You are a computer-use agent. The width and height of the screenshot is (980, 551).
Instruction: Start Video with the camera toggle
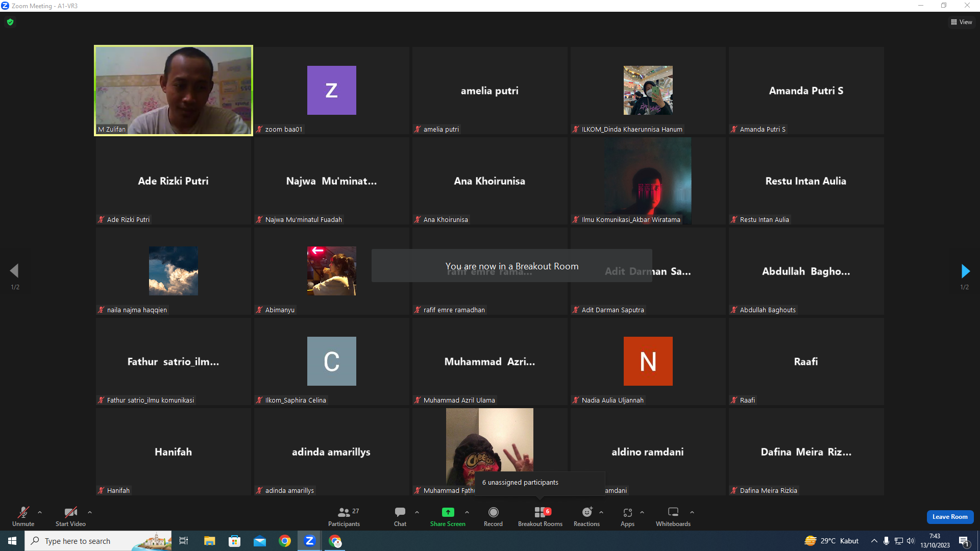(70, 516)
